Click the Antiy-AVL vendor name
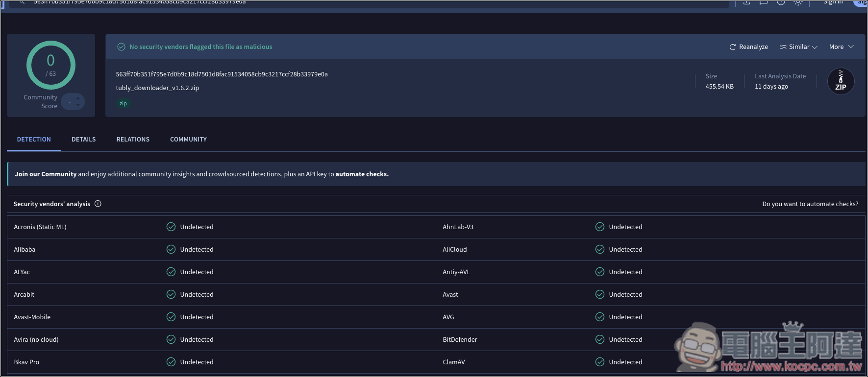 click(456, 272)
